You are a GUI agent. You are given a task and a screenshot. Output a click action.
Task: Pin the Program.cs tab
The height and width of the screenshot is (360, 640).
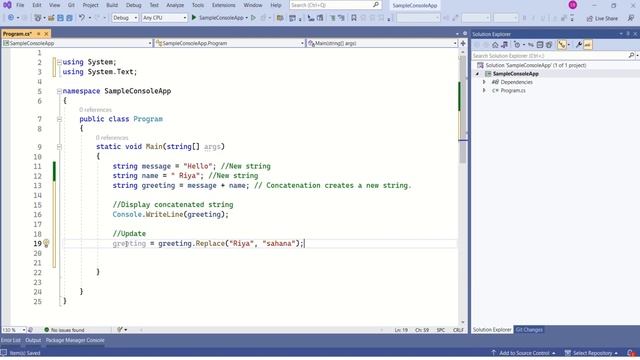(39, 33)
